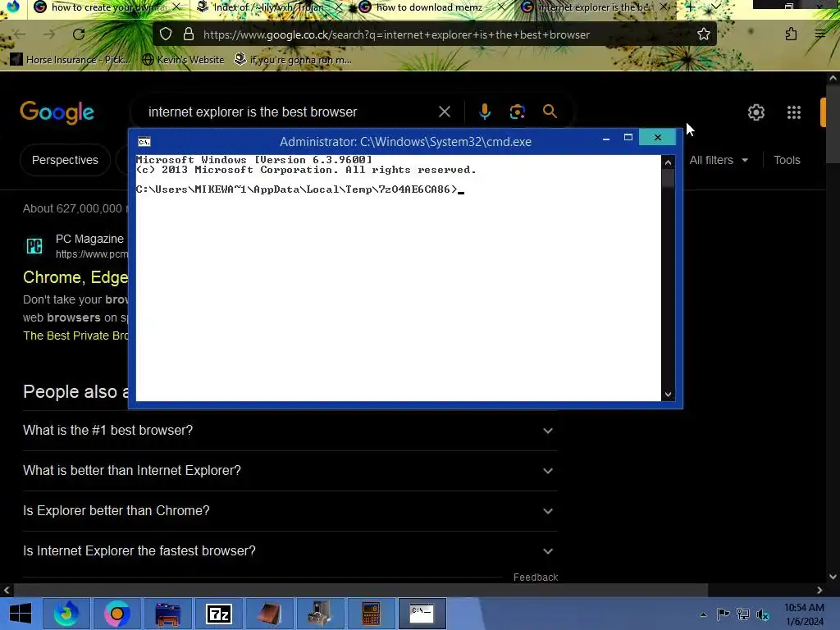Expand 'Is Internet Explorer the fastest browser?'
Viewport: 840px width, 630px height.
pos(290,551)
